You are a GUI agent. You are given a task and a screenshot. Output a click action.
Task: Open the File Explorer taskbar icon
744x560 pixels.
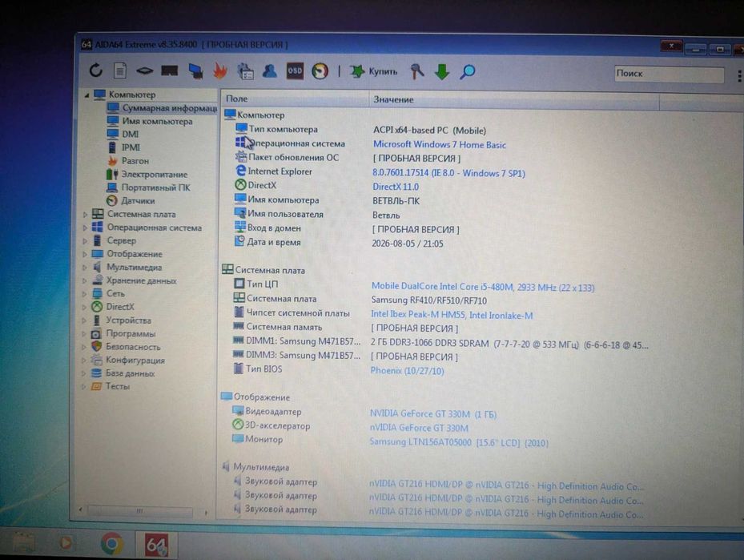tap(23, 543)
